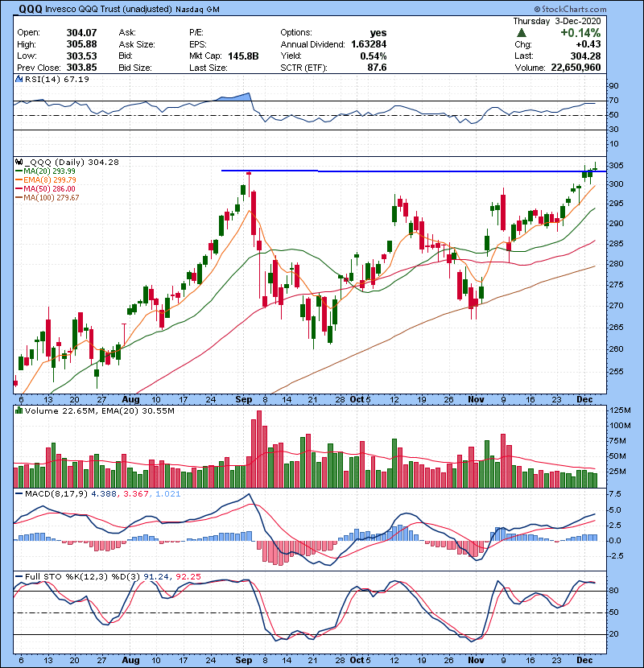The image size is (644, 668).
Task: Click the 90 level on the RSI axis
Action: pyautogui.click(x=613, y=85)
